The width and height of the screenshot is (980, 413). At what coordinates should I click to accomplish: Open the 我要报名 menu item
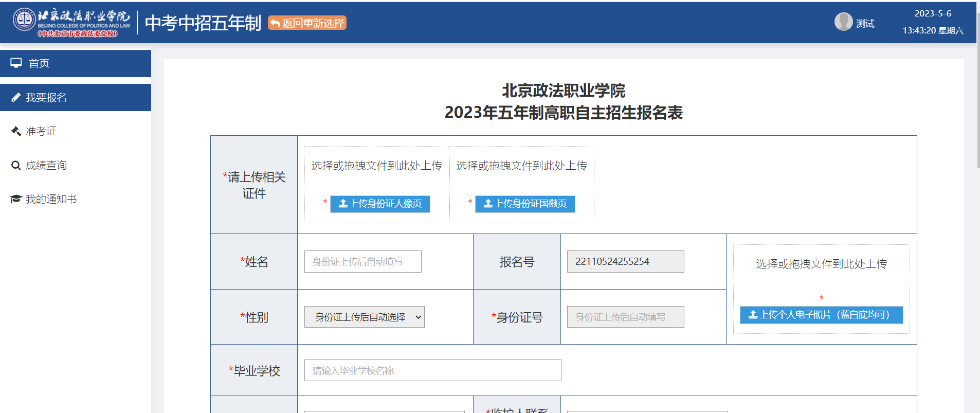76,97
